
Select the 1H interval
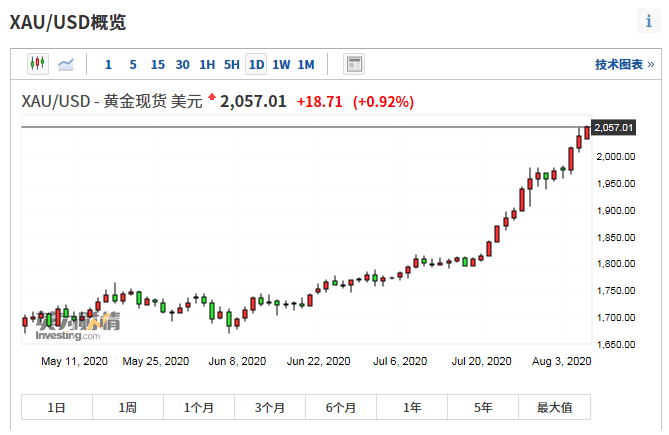207,65
